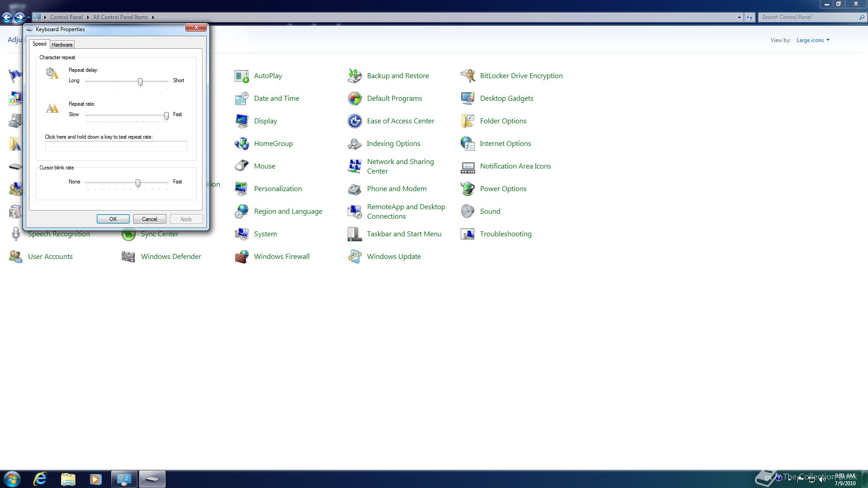Open the AutoPlay icon

pos(242,76)
